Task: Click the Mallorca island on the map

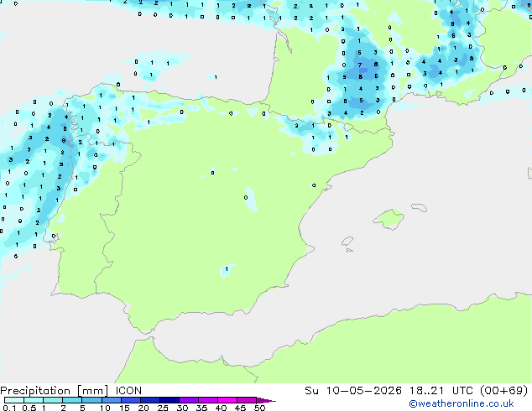Action: point(389,219)
